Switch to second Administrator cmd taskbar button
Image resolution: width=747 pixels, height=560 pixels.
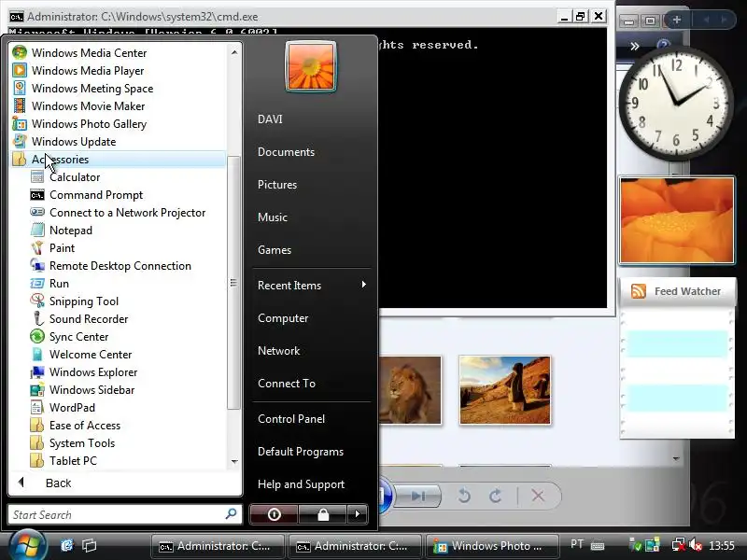click(355, 546)
